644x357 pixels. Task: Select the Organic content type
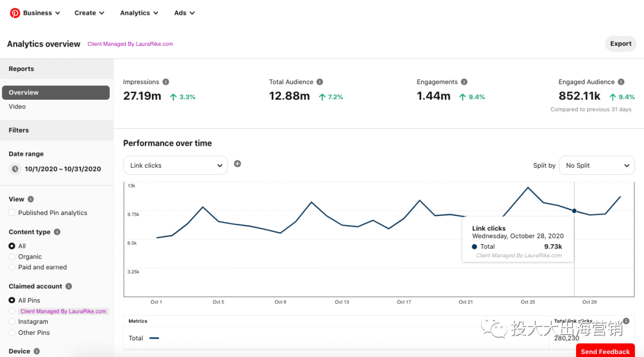(12, 257)
